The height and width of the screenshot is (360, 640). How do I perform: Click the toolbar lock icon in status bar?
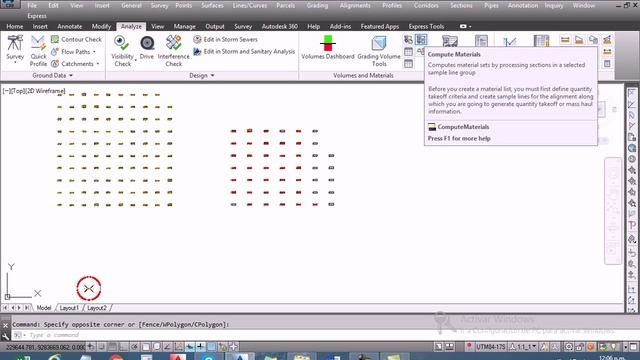(580, 347)
